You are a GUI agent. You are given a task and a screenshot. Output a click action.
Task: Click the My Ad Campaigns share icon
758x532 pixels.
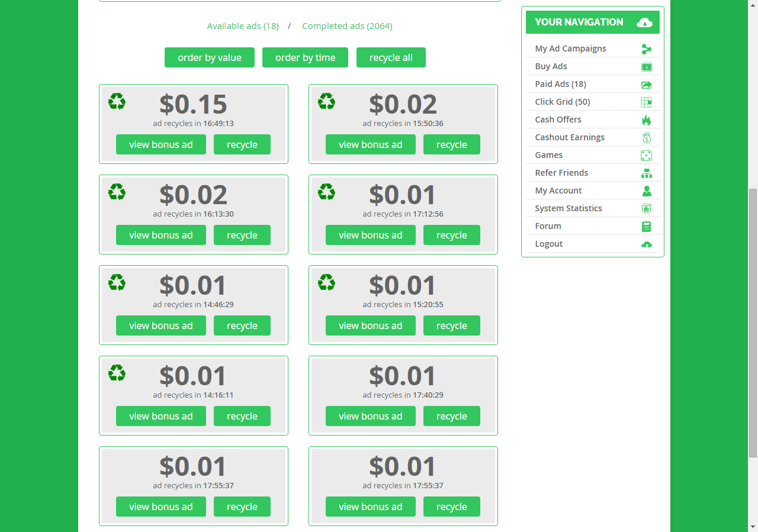646,49
